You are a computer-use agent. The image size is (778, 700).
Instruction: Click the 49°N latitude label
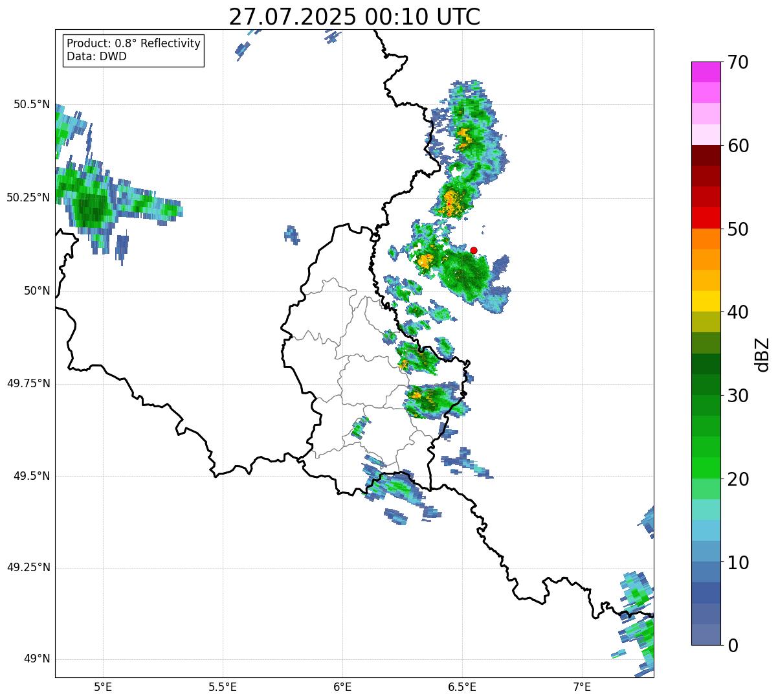coord(37,659)
